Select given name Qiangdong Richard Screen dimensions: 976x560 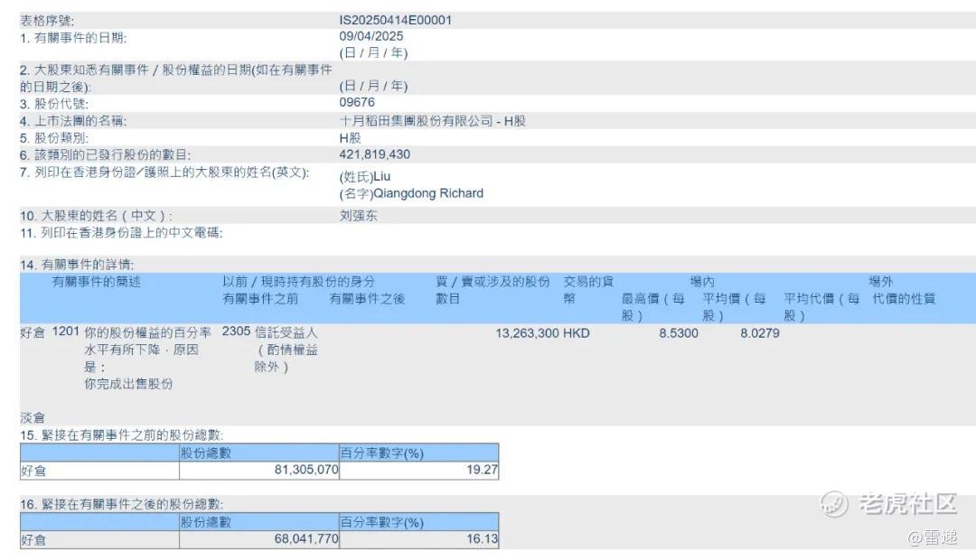pos(428,193)
